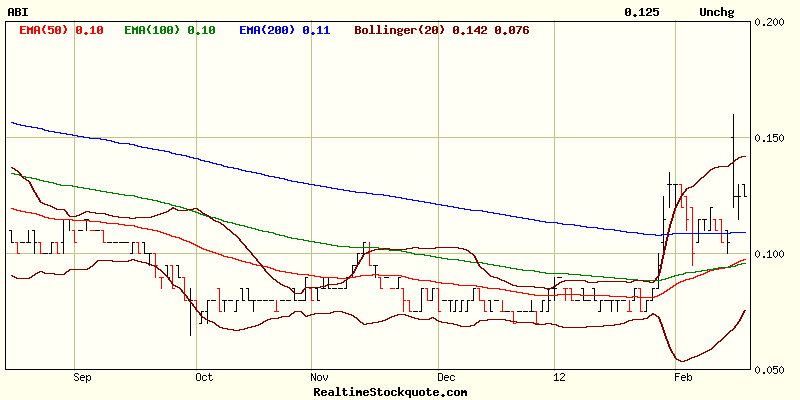Click the 0.200 price axis label
800x400 pixels.
click(x=772, y=22)
